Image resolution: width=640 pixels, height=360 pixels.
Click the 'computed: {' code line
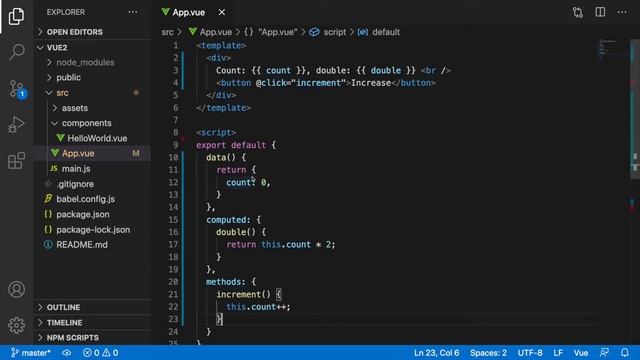pyautogui.click(x=233, y=220)
